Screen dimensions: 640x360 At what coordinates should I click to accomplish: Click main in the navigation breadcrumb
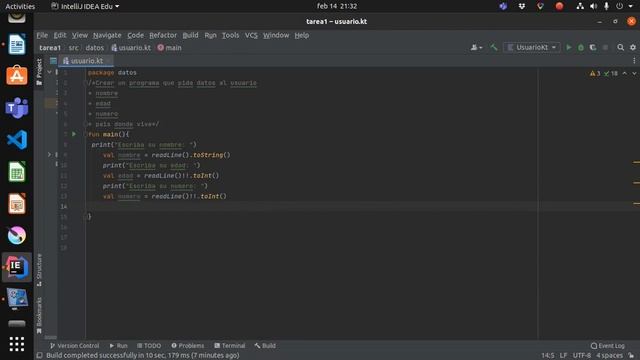click(x=169, y=48)
